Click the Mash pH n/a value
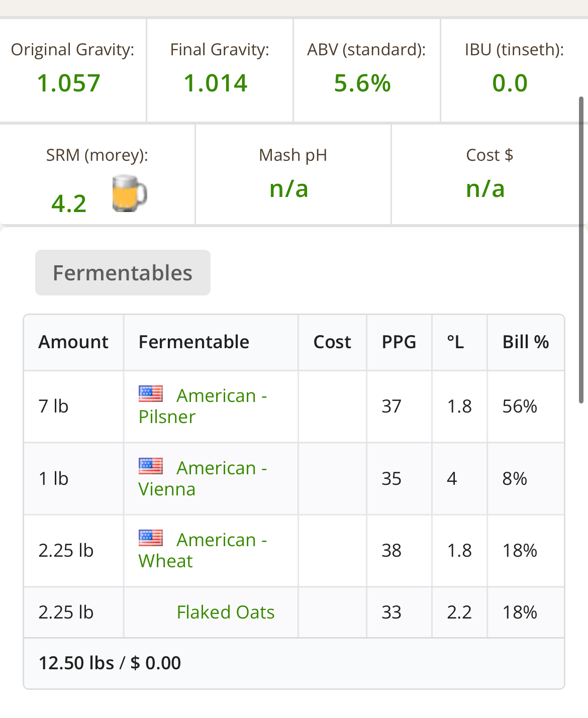The height and width of the screenshot is (718, 588). click(x=289, y=189)
